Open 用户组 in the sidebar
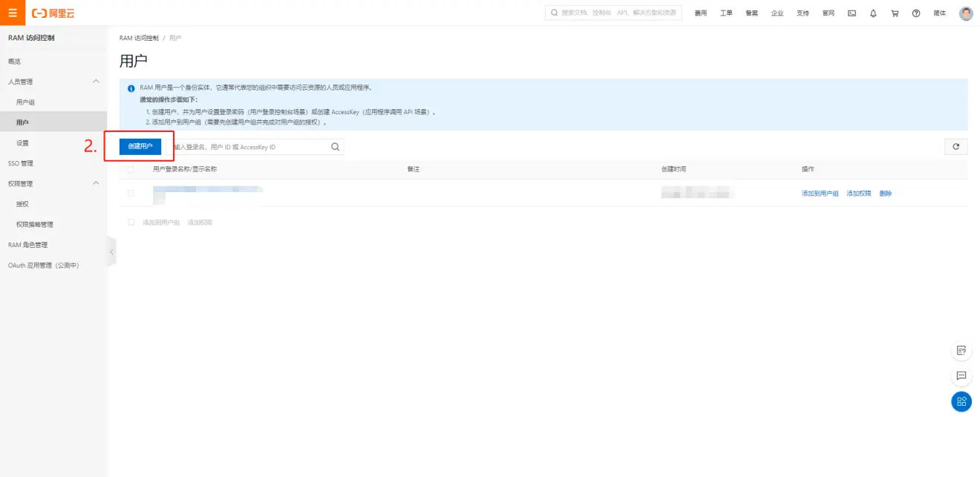Screen dimensions: 980x477 tap(27, 102)
